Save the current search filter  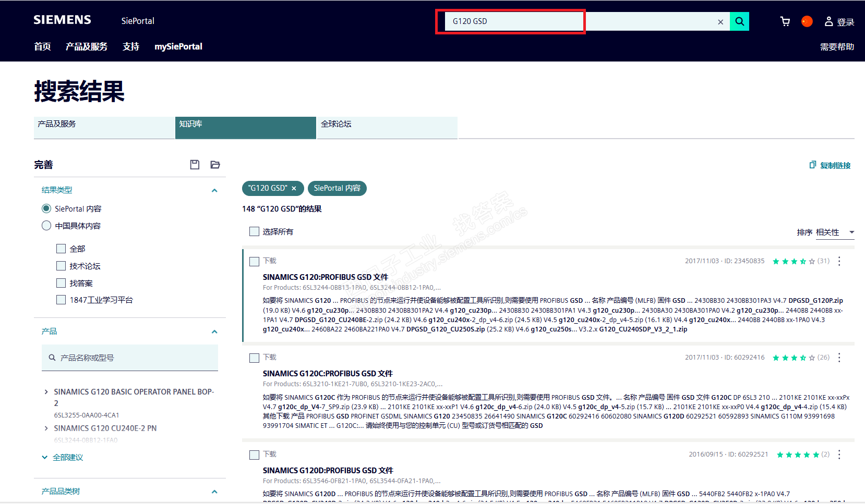[195, 165]
